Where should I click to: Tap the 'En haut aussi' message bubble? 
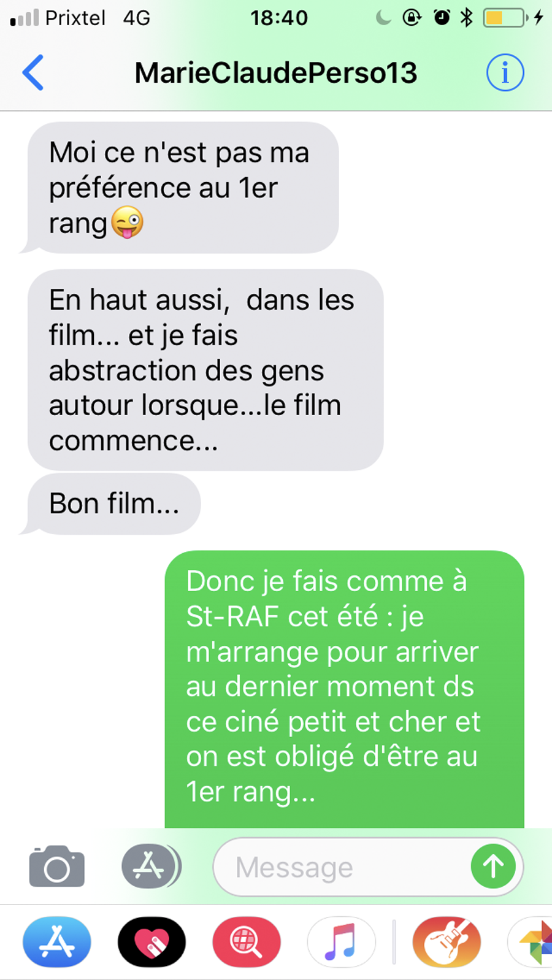[205, 370]
